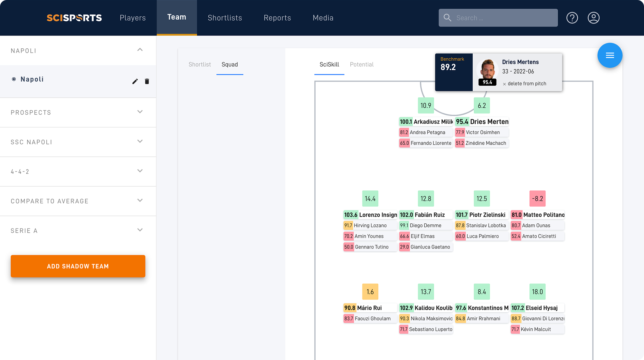Select Arkadiusz Milik on the pitch
644x360 pixels.
(426, 122)
